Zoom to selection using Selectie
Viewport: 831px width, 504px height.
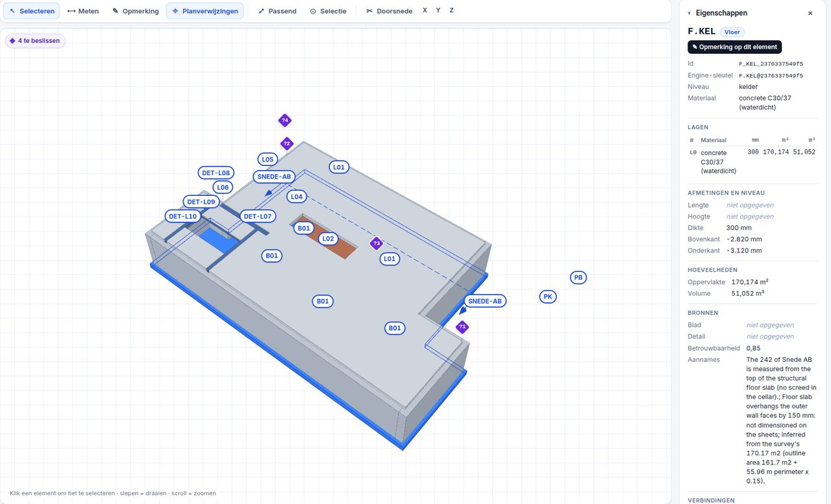(x=328, y=11)
